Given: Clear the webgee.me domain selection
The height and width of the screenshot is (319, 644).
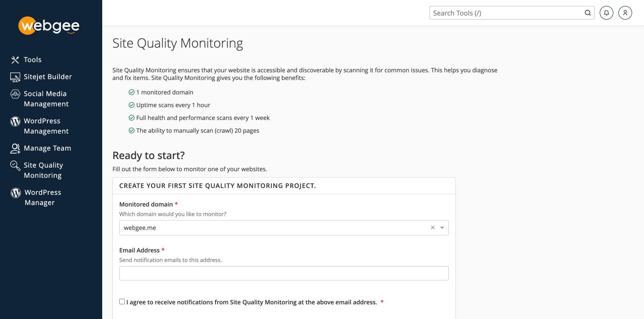Looking at the screenshot, I should (x=433, y=228).
